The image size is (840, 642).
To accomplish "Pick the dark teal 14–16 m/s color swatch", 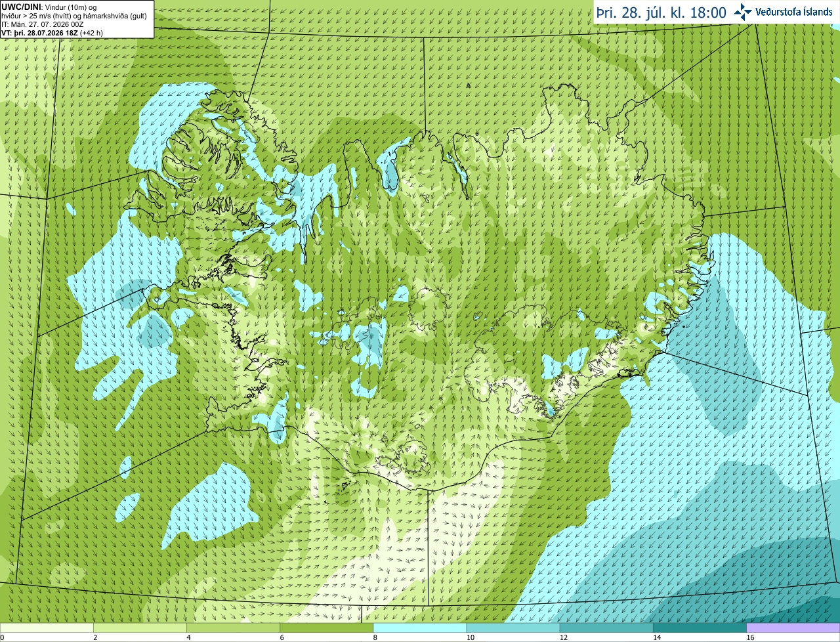I will [700, 628].
